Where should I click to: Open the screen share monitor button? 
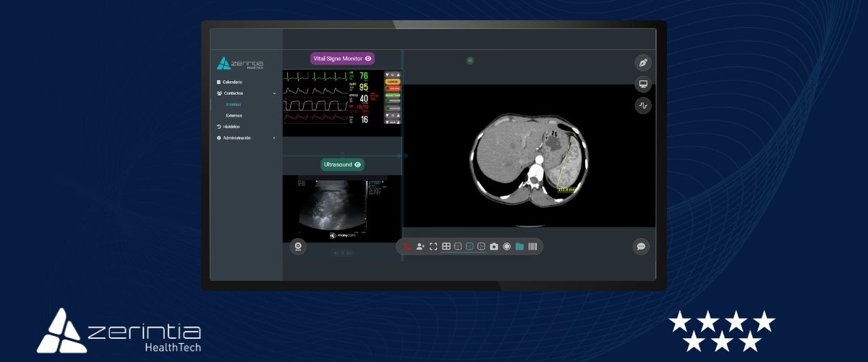coord(643,84)
